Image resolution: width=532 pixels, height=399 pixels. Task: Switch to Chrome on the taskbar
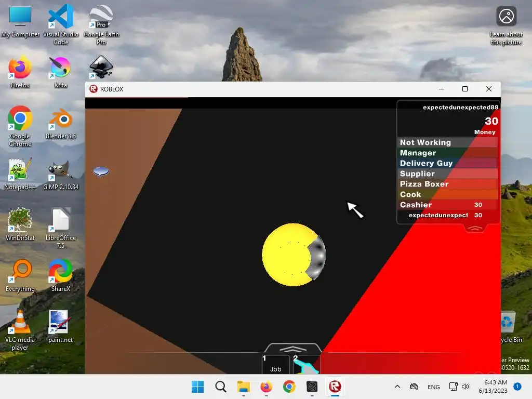(x=289, y=387)
